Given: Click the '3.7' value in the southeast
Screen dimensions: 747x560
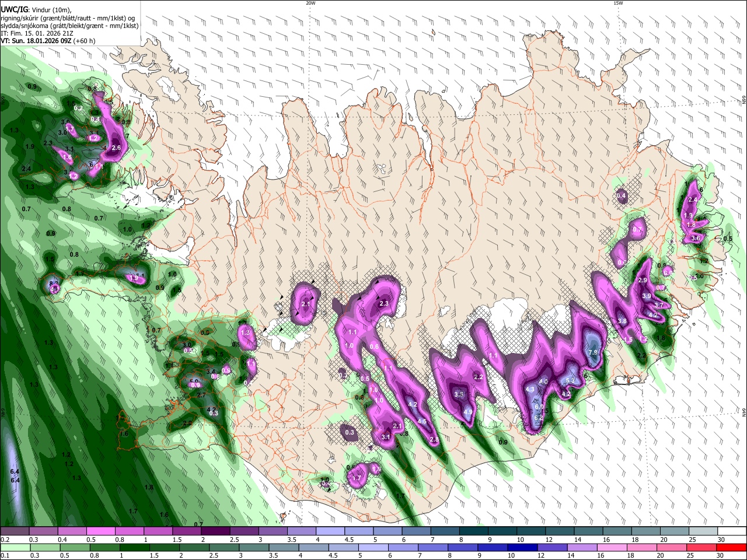Looking at the screenshot, I should pos(659,305).
